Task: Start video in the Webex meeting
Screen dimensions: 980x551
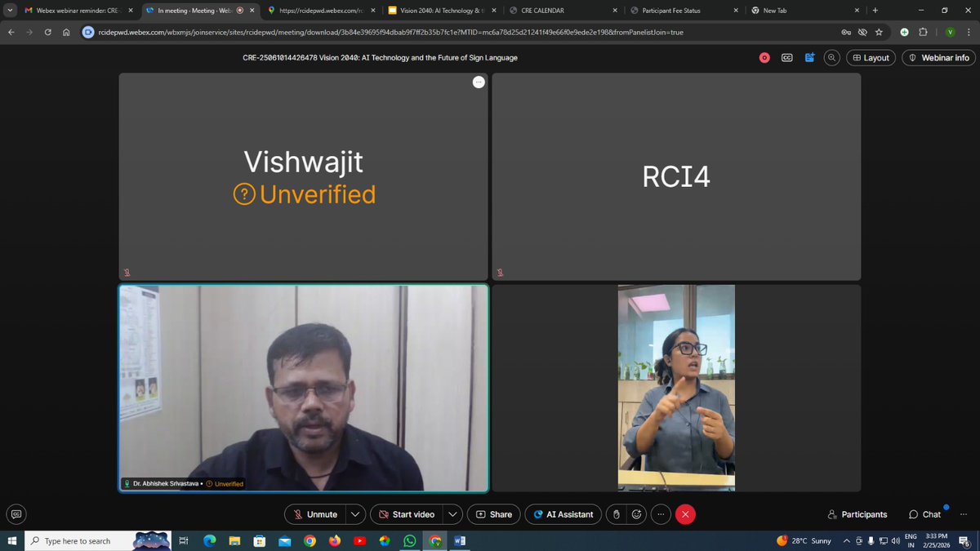Action: 407,514
